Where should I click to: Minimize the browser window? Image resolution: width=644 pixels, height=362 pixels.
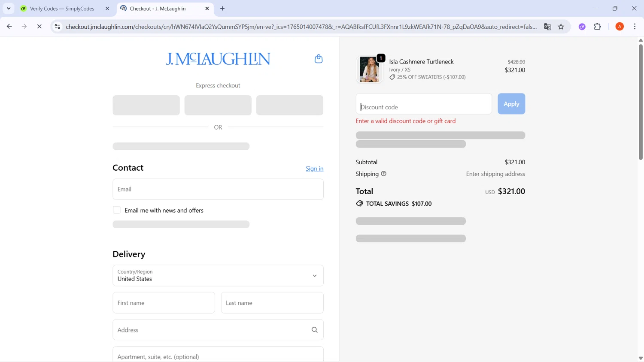pyautogui.click(x=596, y=8)
